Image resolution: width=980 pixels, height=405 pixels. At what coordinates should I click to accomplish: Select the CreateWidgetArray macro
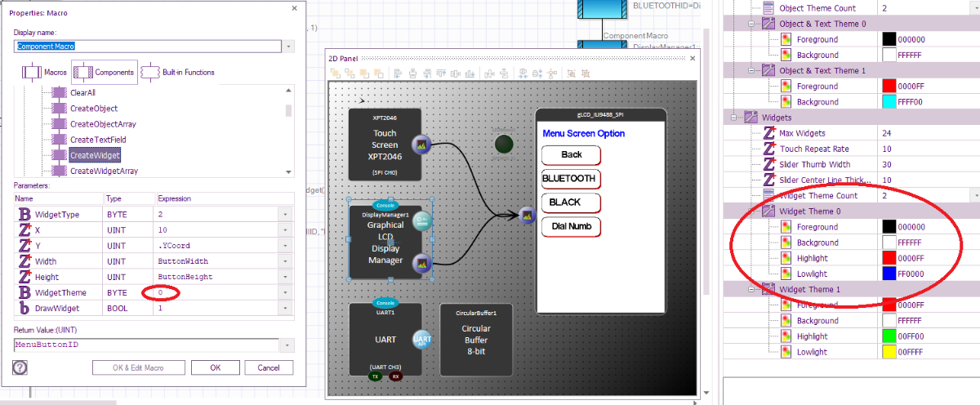[104, 171]
